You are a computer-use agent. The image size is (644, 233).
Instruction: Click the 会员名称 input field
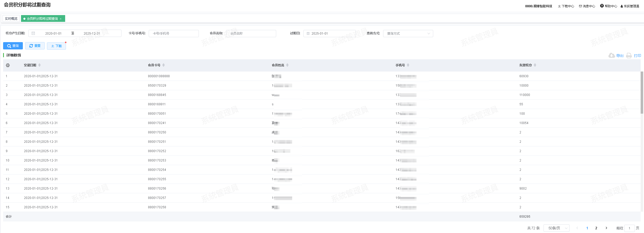251,33
